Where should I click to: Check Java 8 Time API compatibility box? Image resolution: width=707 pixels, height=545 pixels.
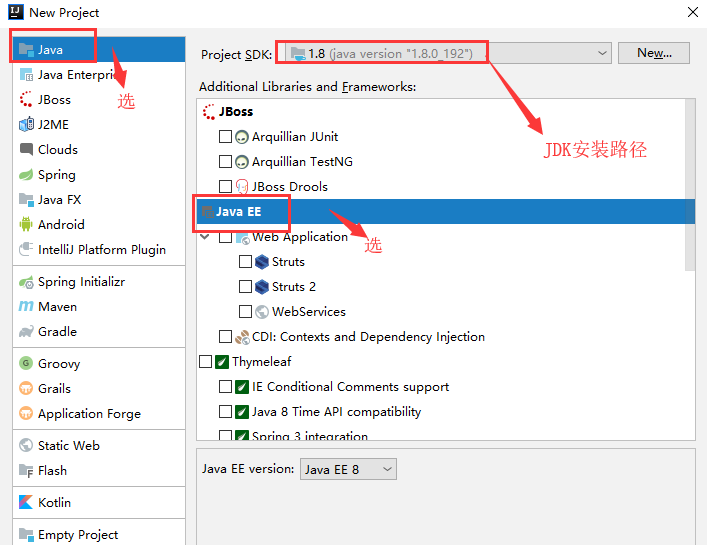(x=225, y=412)
